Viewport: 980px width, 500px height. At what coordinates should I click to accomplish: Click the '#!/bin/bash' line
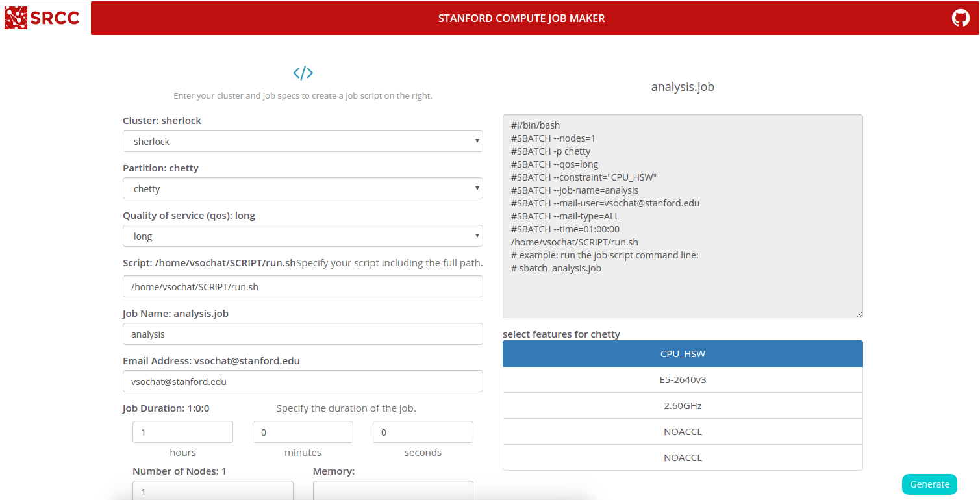pos(535,125)
